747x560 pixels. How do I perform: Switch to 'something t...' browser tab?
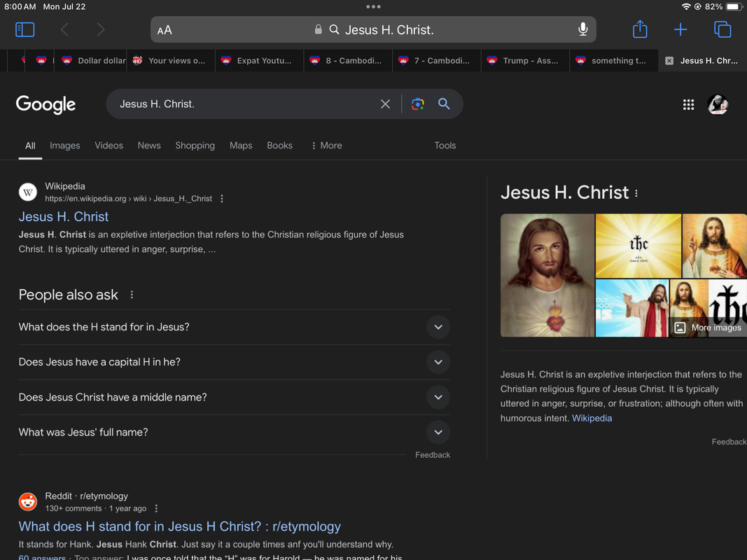pos(614,60)
